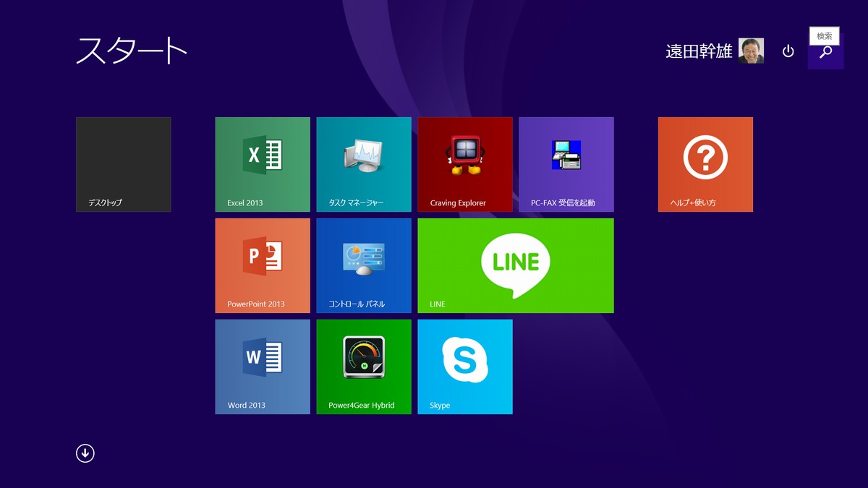
Task: Open account menu via user name 遠田幹雄
Action: [x=699, y=51]
